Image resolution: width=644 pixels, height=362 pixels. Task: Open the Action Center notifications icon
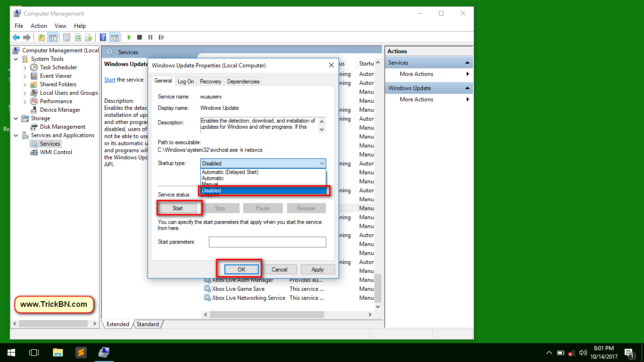point(629,353)
